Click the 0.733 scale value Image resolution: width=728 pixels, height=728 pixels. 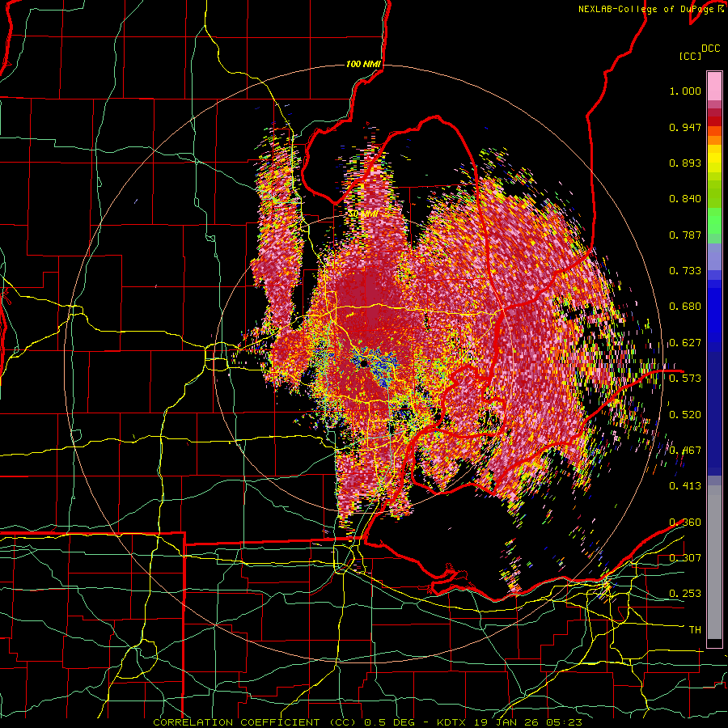tap(685, 271)
